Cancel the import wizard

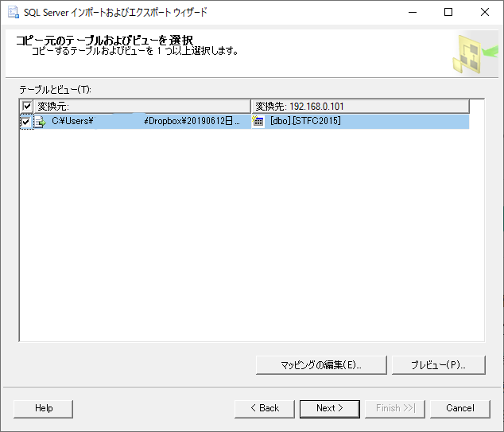[460, 408]
